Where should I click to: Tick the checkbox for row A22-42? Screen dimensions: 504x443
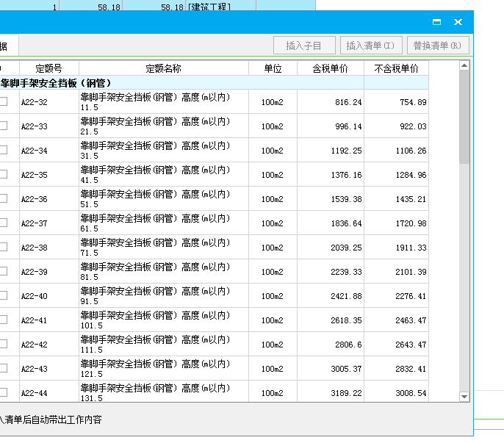pyautogui.click(x=4, y=345)
